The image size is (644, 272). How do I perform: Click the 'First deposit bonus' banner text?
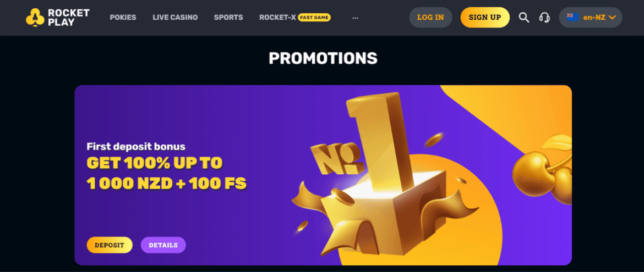(x=136, y=147)
